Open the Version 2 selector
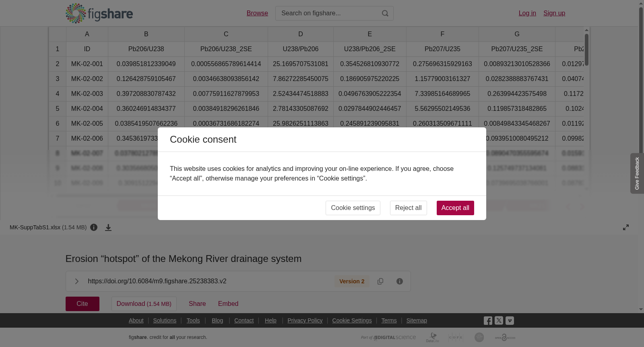This screenshot has height=347, width=644. [352, 281]
